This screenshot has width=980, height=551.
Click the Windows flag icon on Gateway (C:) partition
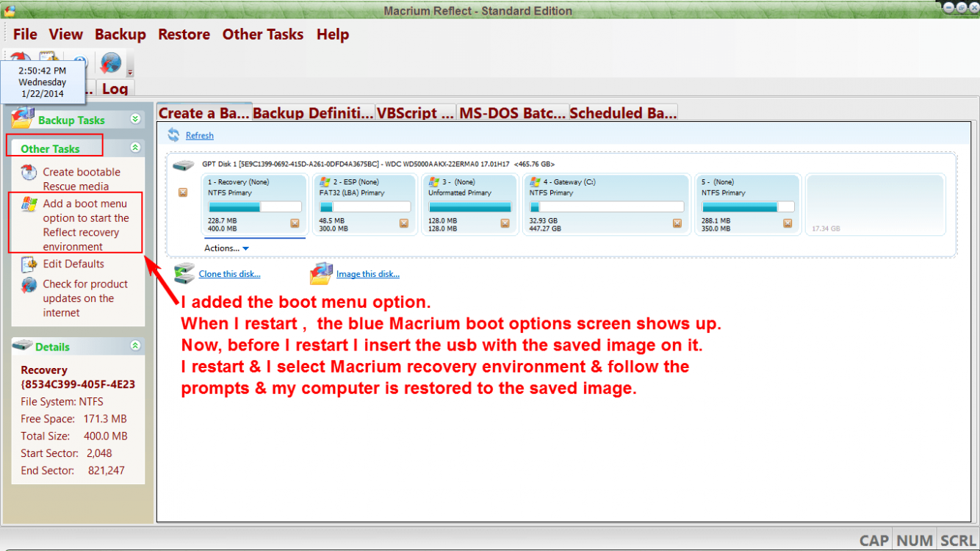tap(536, 181)
